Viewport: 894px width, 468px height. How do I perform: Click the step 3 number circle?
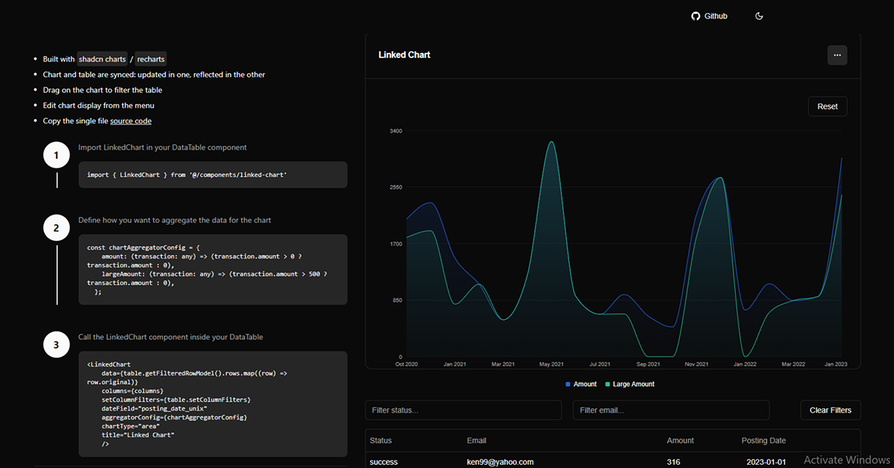57,346
